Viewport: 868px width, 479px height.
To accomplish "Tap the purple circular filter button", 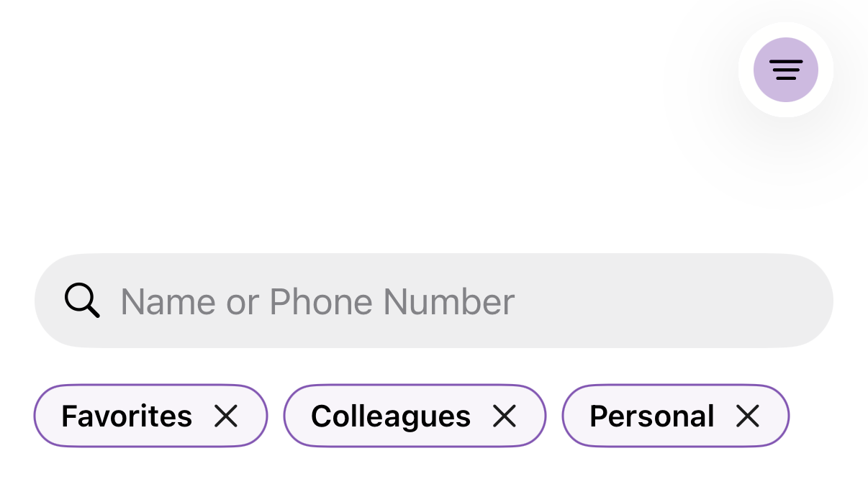I will 785,70.
